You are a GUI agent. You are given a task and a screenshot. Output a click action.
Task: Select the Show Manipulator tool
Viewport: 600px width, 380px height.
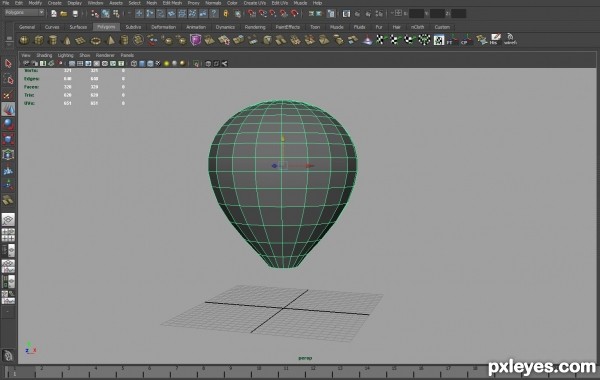coord(8,185)
